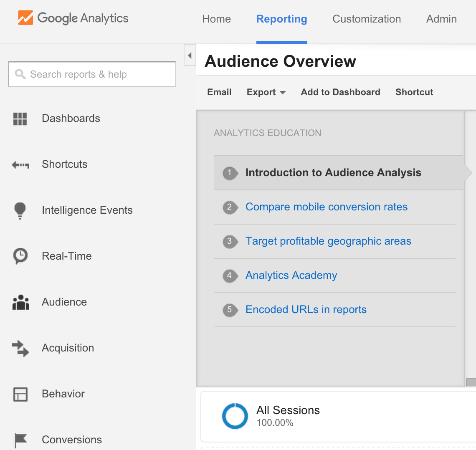Click step 2 circle beside Compare mobile
Viewport: 476px width, 450px height.
230,207
